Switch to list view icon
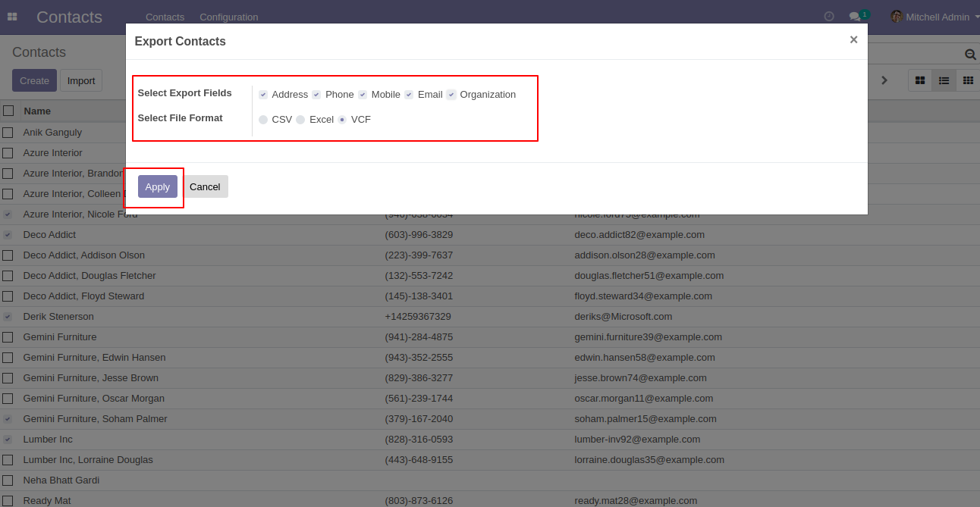Image resolution: width=980 pixels, height=507 pixels. [944, 80]
